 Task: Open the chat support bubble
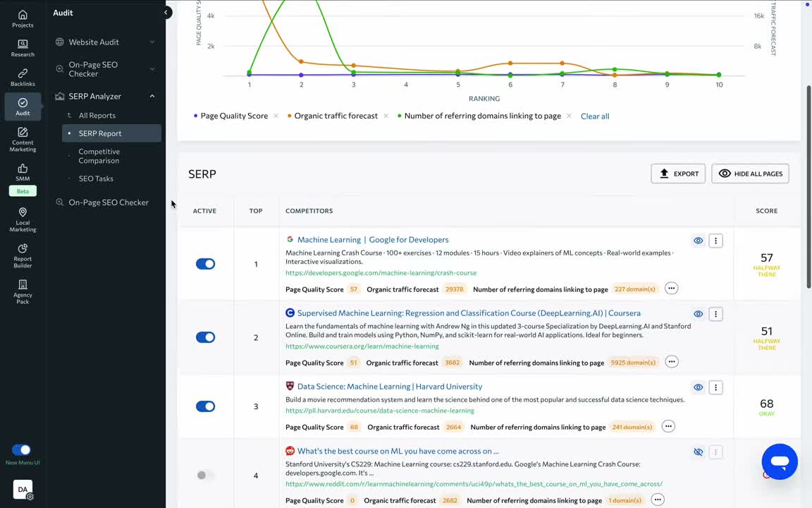pyautogui.click(x=780, y=461)
